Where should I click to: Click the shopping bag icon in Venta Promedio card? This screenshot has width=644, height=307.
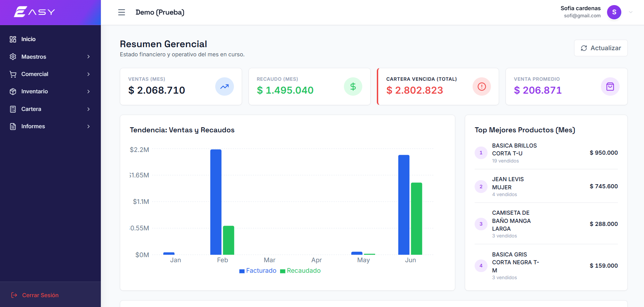click(x=610, y=87)
